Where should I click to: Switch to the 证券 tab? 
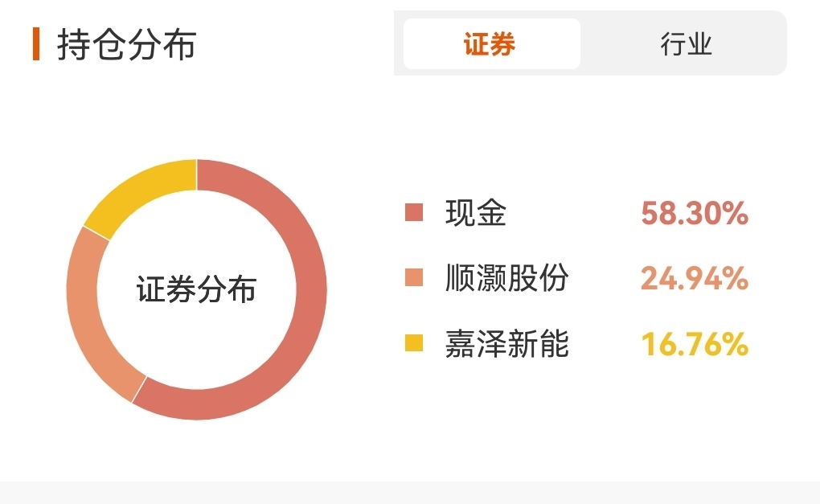click(x=491, y=44)
